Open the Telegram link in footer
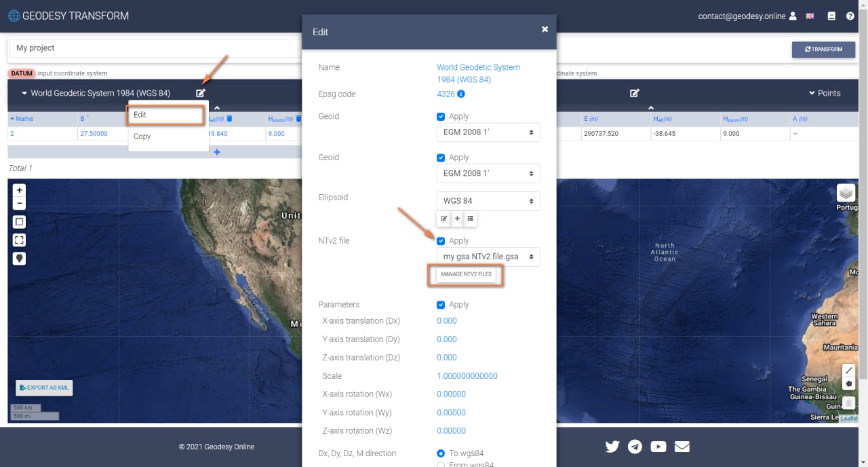Screen dimensions: 868x467 pyautogui.click(x=635, y=447)
